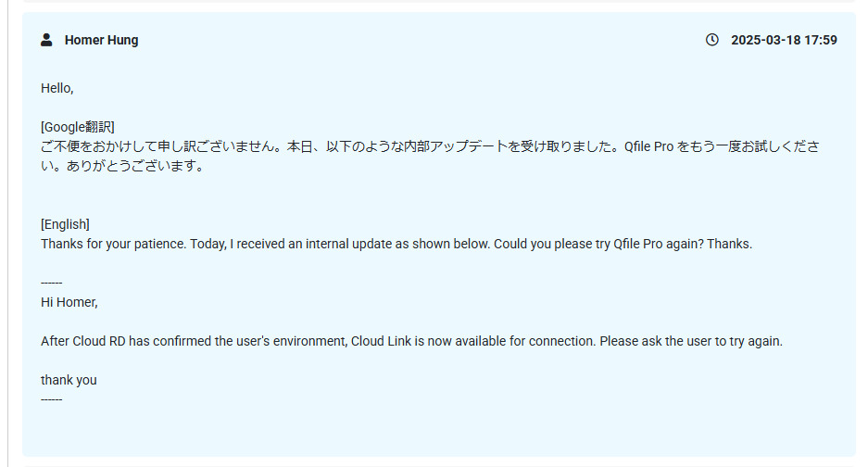The image size is (868, 467).
Task: Click the dashed separator below "thank you"
Action: pos(52,399)
